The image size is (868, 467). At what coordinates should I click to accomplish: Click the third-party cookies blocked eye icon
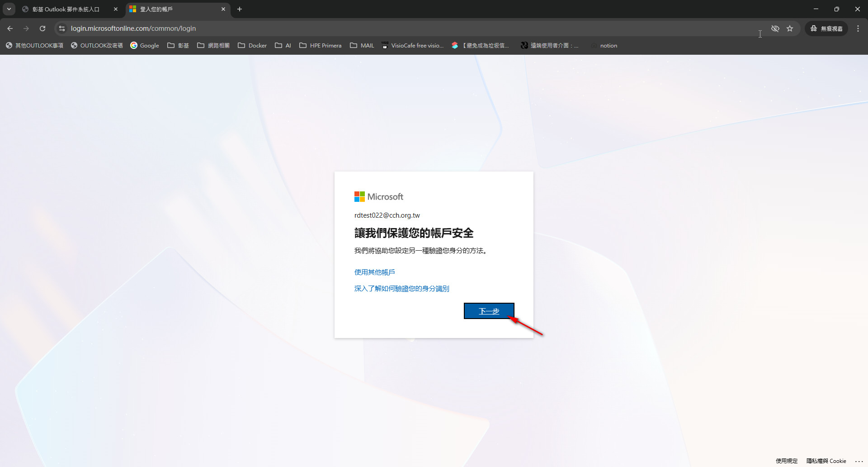(x=775, y=29)
